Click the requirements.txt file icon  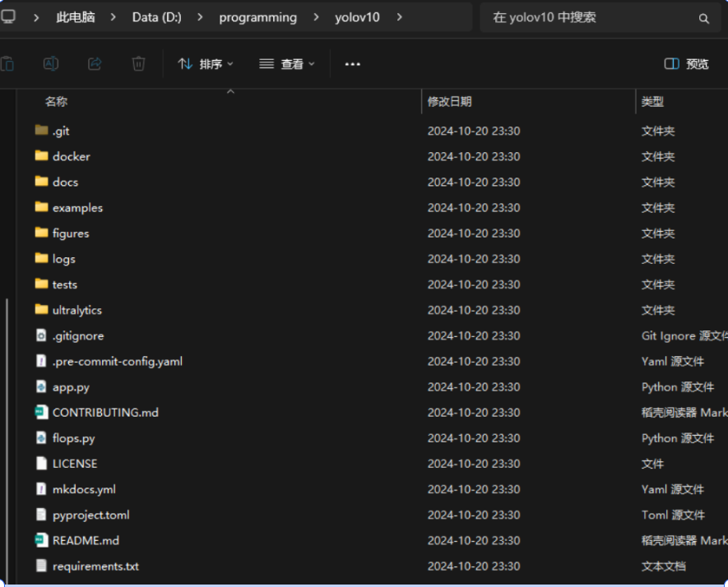point(41,566)
